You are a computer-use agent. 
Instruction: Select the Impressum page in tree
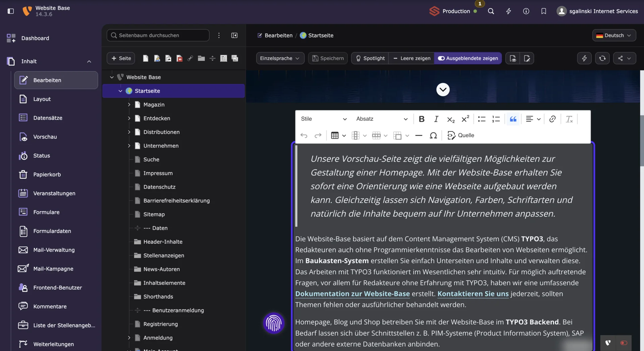pos(158,173)
